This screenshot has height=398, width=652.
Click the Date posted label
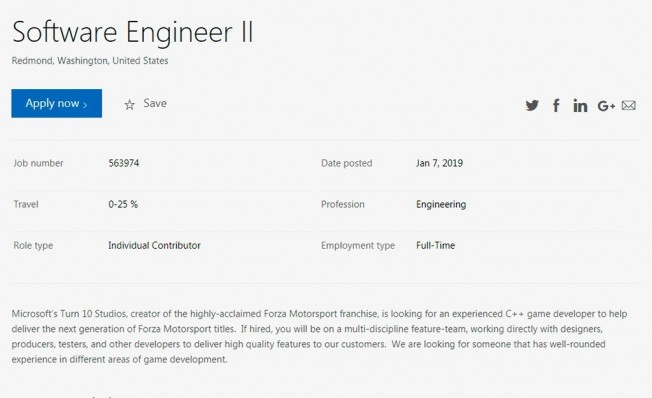point(346,163)
